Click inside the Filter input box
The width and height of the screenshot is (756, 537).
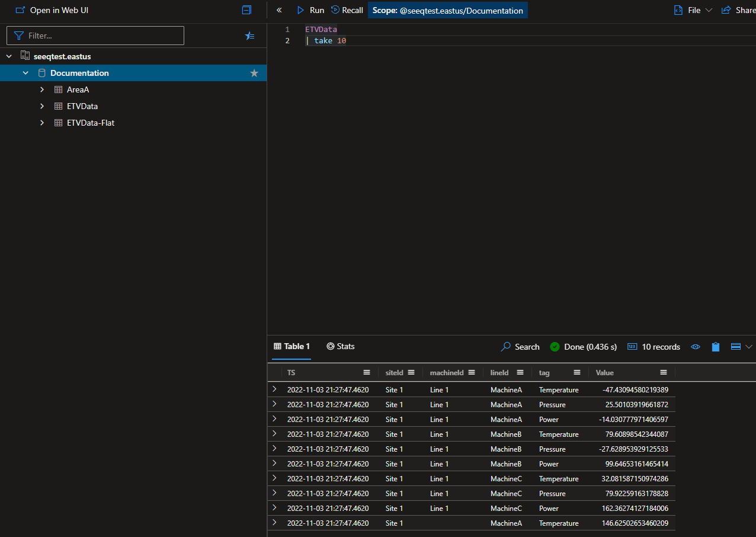[x=95, y=36]
